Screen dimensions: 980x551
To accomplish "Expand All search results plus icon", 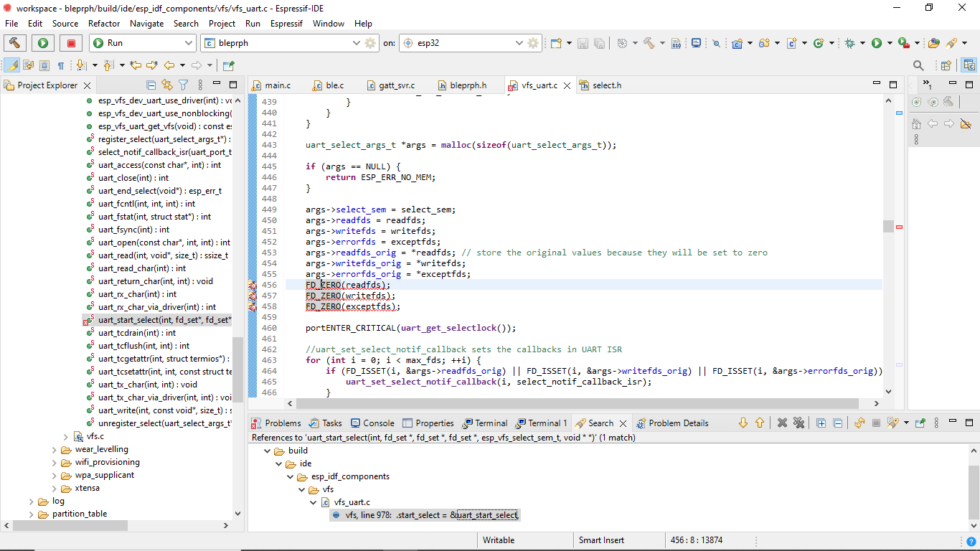I will pos(821,423).
